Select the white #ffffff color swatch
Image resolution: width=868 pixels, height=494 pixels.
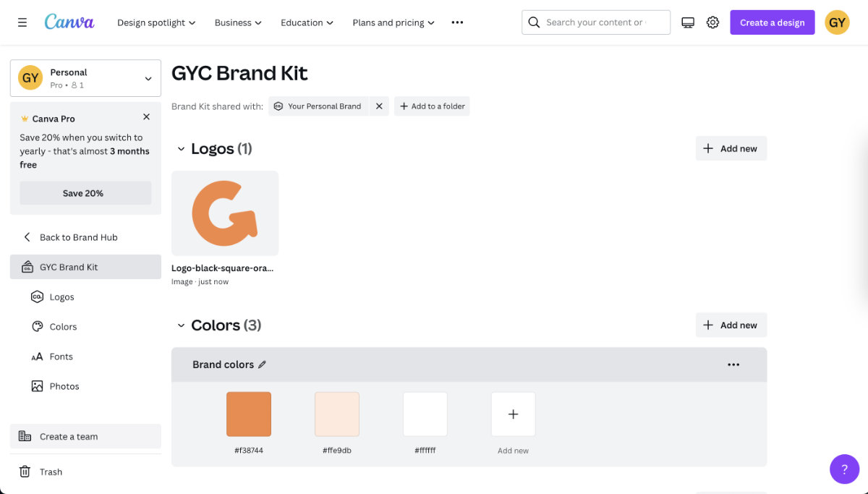click(x=425, y=414)
